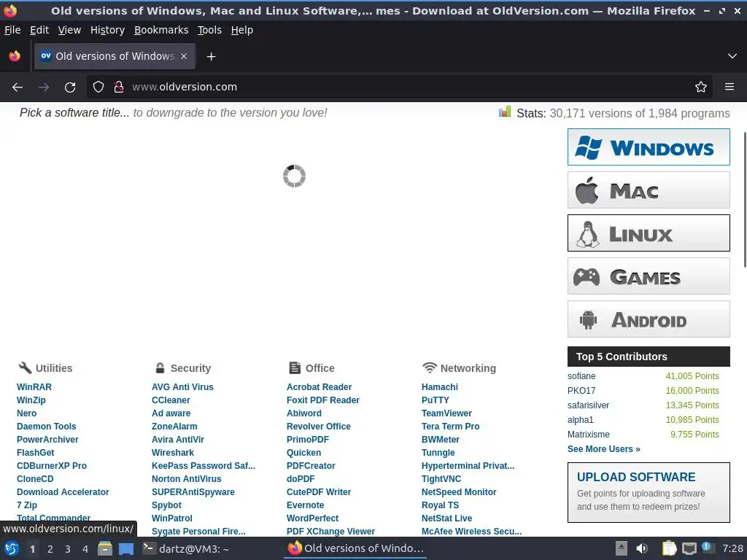Click the UPLOAD SOFTWARE box
Viewport: 747px width, 560px height.
[649, 492]
